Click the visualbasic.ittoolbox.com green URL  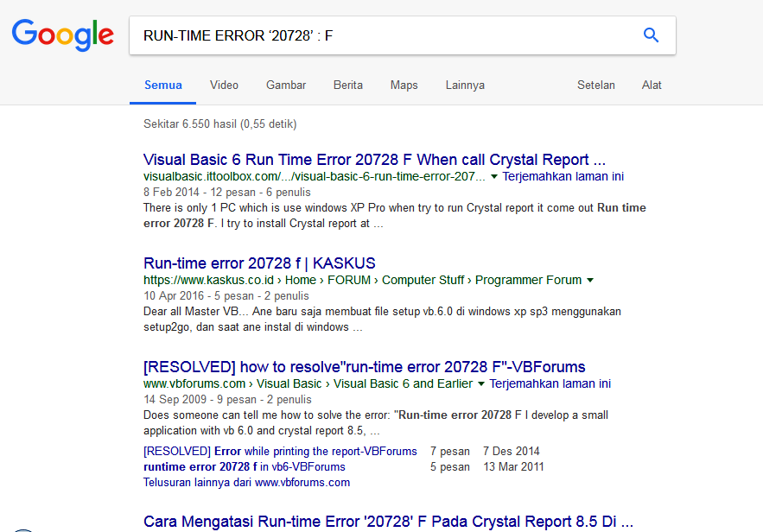pos(315,176)
